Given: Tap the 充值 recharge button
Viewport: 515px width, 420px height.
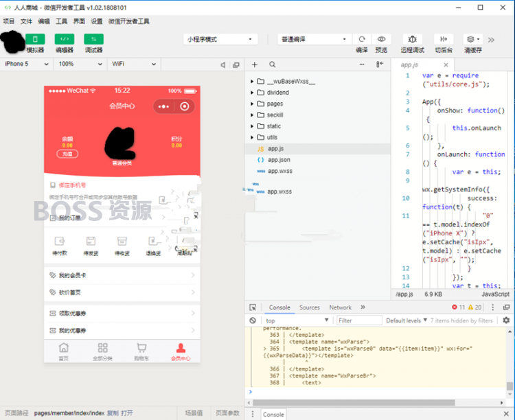Looking at the screenshot, I should coord(67,154).
